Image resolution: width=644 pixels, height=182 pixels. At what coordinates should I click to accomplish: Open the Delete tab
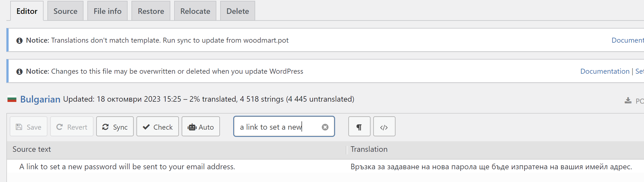238,11
